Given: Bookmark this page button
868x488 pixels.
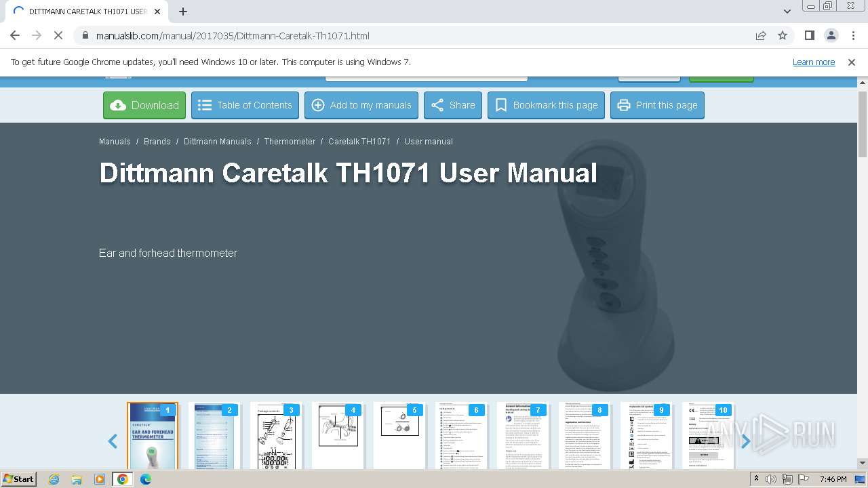Looking at the screenshot, I should pyautogui.click(x=546, y=105).
